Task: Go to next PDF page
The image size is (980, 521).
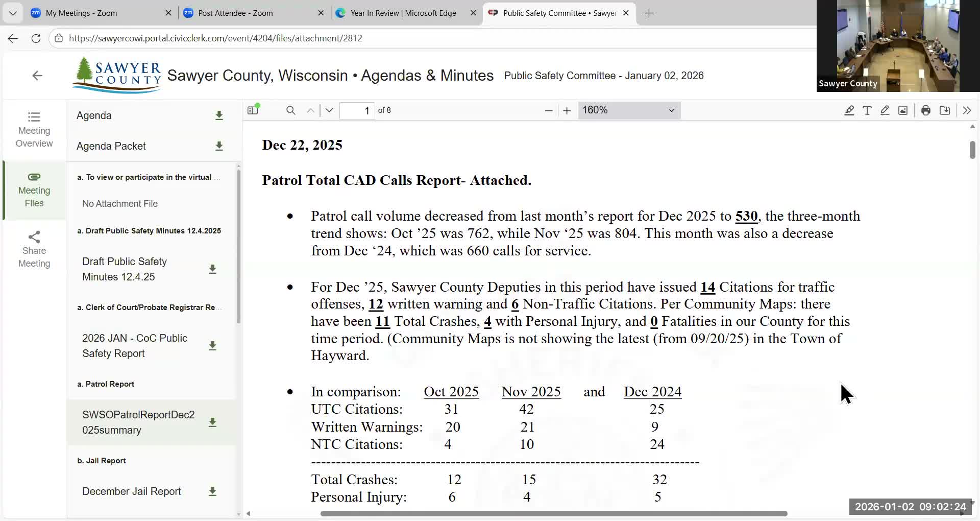Action: click(x=329, y=110)
